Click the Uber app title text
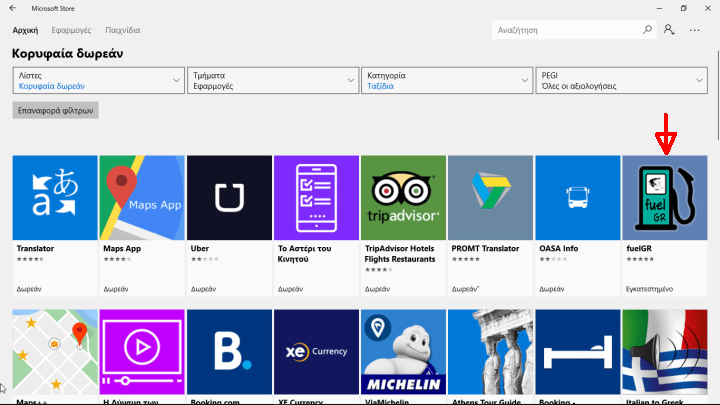The height and width of the screenshot is (405, 720). pos(200,248)
